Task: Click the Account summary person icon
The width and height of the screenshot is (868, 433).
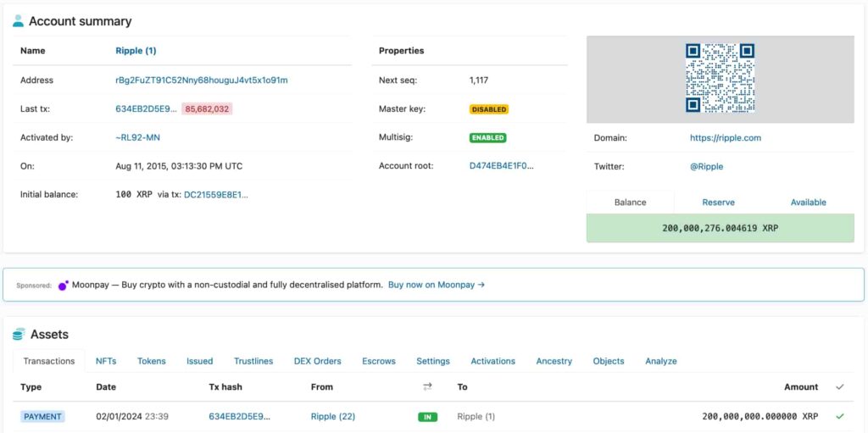Action: (19, 21)
